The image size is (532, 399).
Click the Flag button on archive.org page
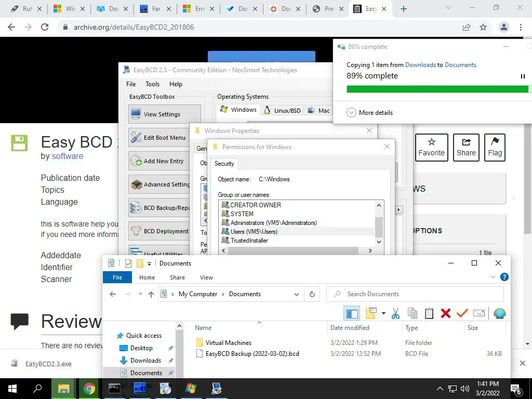pyautogui.click(x=495, y=147)
